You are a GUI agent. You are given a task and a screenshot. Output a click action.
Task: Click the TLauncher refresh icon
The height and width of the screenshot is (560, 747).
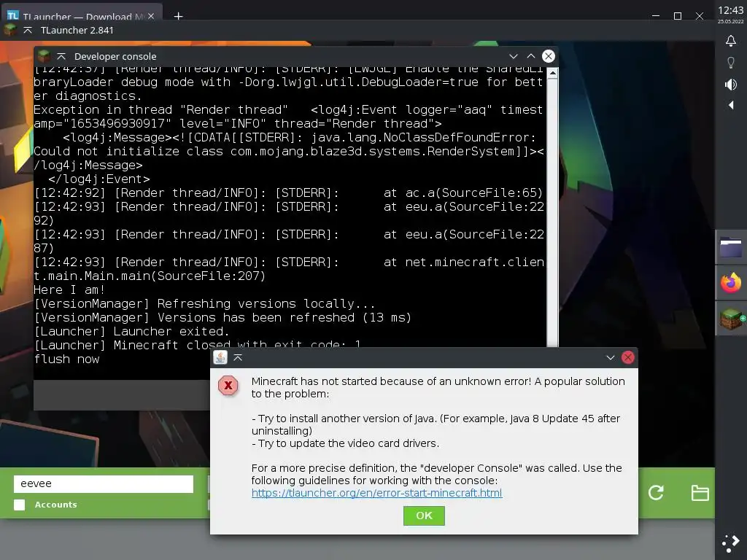coord(656,492)
